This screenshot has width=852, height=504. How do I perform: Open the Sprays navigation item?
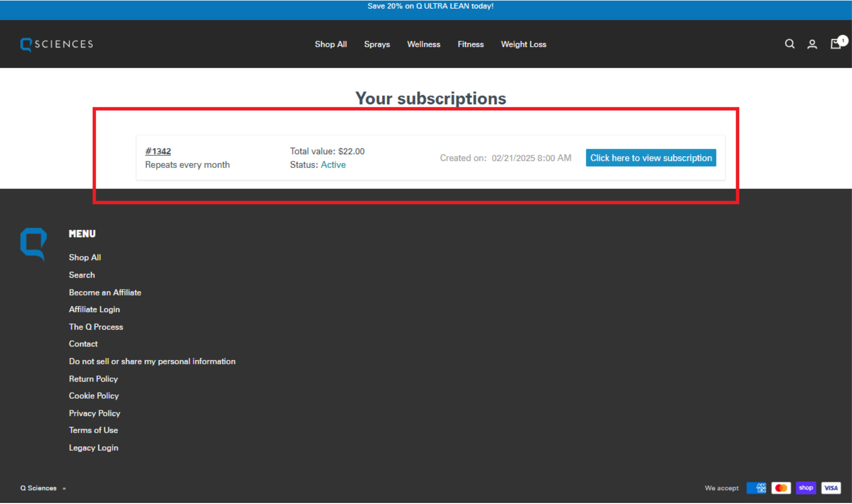coord(377,45)
